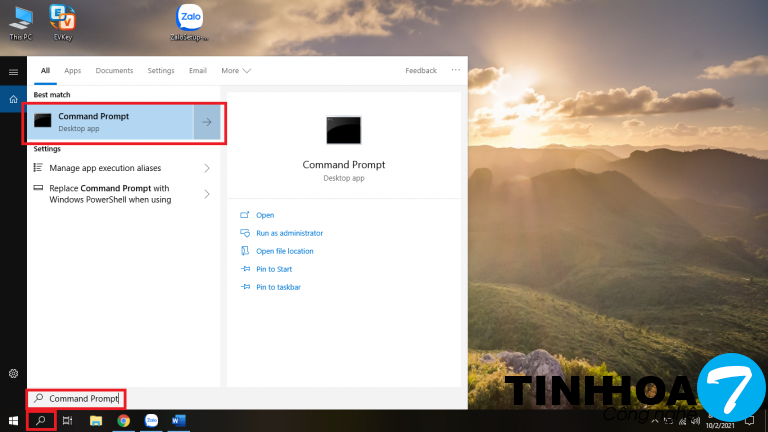Select Pin to taskbar option
Viewport: 768px width, 432px height.
pyautogui.click(x=278, y=287)
